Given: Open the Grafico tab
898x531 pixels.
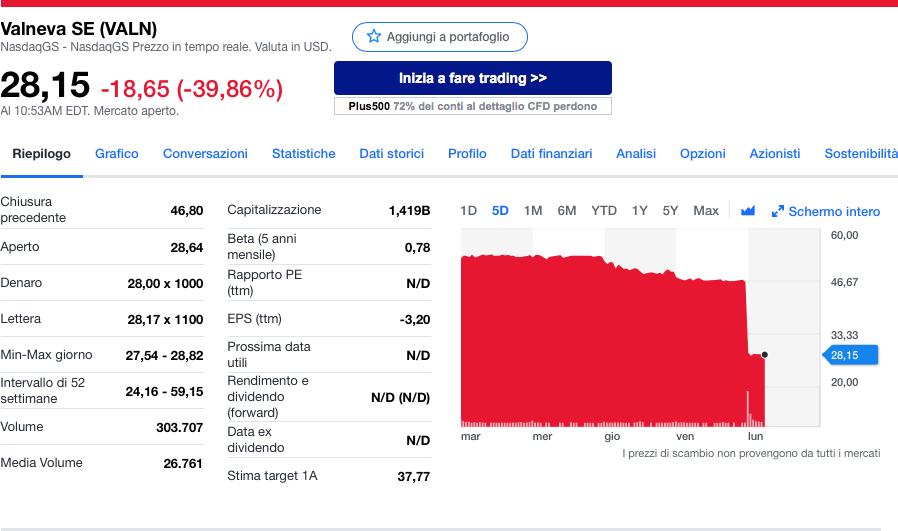Looking at the screenshot, I should point(117,154).
